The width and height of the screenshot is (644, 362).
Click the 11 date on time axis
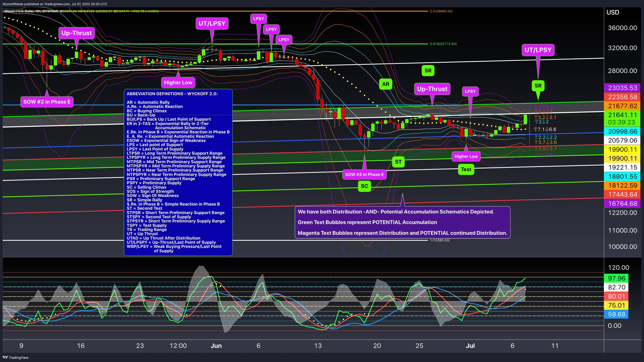[x=555, y=346]
